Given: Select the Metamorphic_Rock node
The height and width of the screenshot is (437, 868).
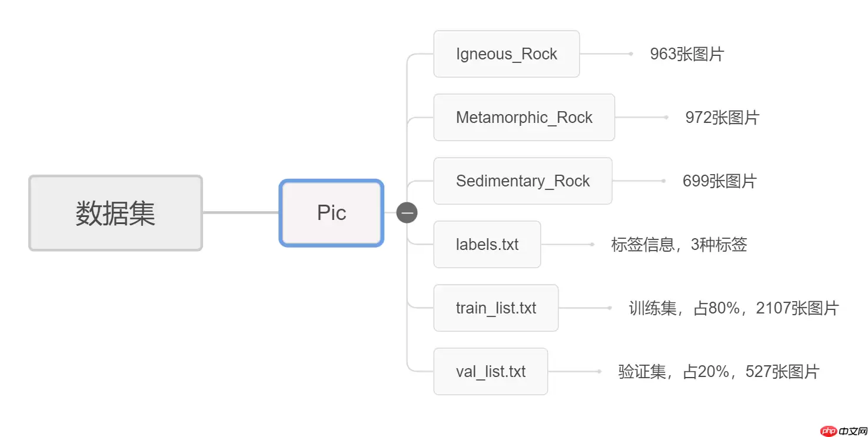Looking at the screenshot, I should 524,118.
